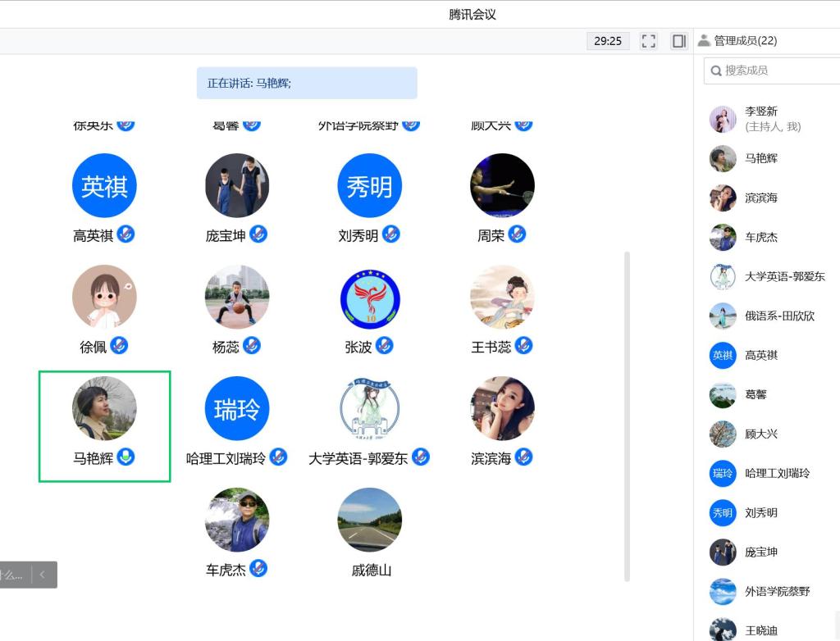Viewport: 840px width, 641px height.
Task: Click the active microphone icon beside 马艳辉
Action: 126,457
